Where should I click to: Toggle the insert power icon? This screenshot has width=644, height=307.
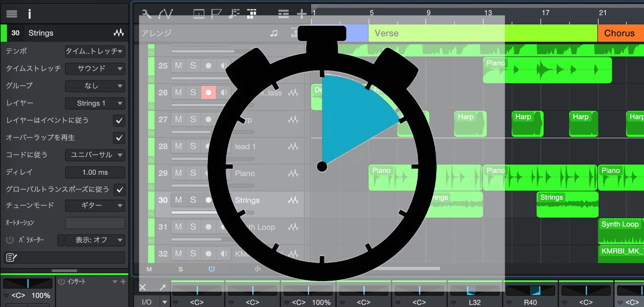click(62, 282)
